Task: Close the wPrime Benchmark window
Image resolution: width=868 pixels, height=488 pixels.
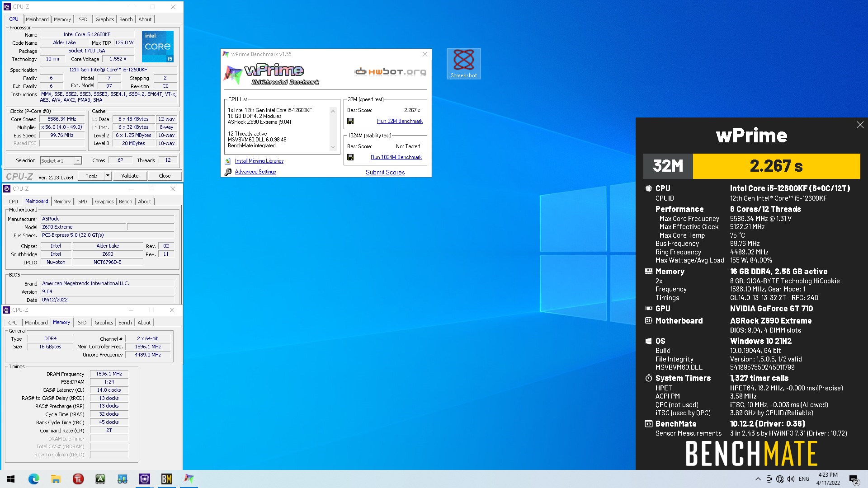Action: point(425,54)
